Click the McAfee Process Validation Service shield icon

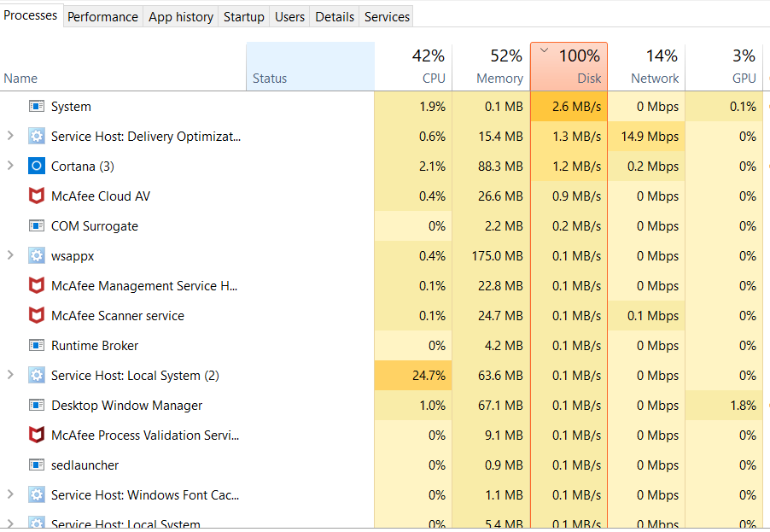click(37, 436)
